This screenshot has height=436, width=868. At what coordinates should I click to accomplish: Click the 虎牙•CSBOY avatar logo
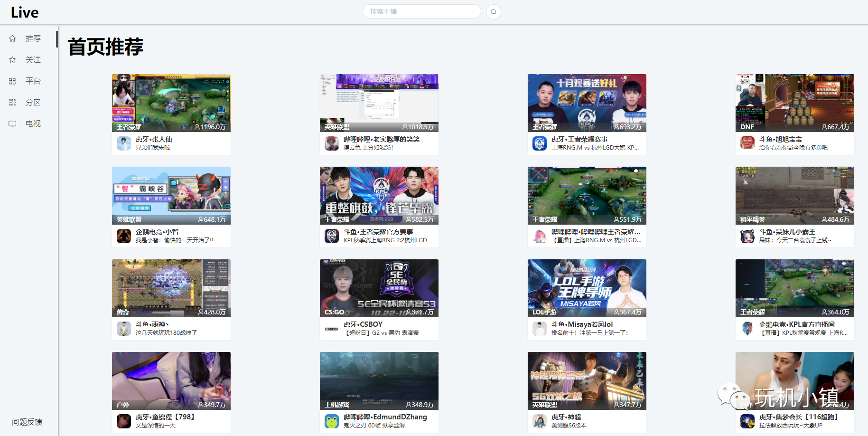click(332, 329)
